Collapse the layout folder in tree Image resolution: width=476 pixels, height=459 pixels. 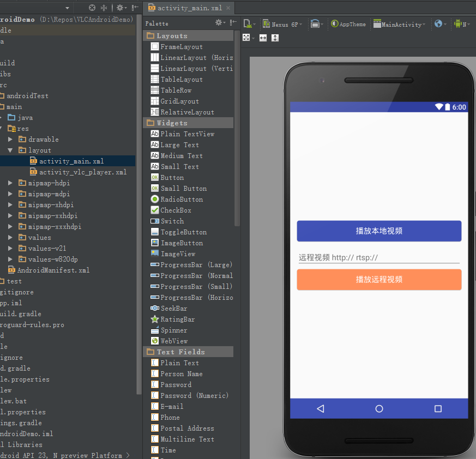click(11, 150)
